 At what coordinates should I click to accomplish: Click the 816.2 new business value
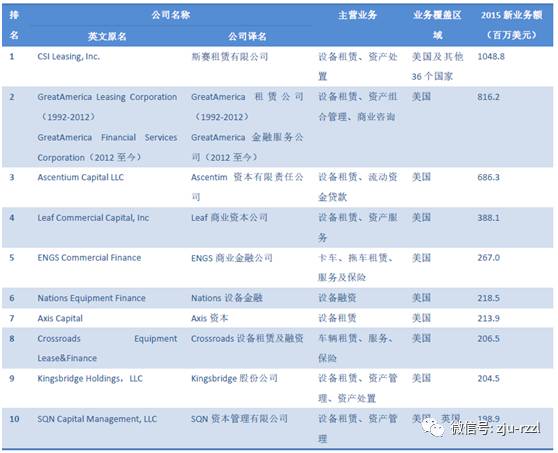pos(489,97)
